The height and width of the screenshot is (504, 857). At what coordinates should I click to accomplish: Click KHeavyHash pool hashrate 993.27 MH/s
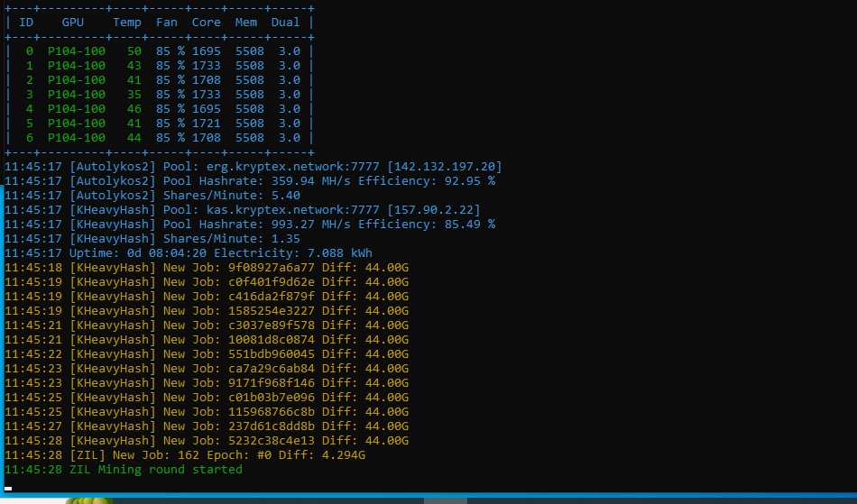coord(310,225)
